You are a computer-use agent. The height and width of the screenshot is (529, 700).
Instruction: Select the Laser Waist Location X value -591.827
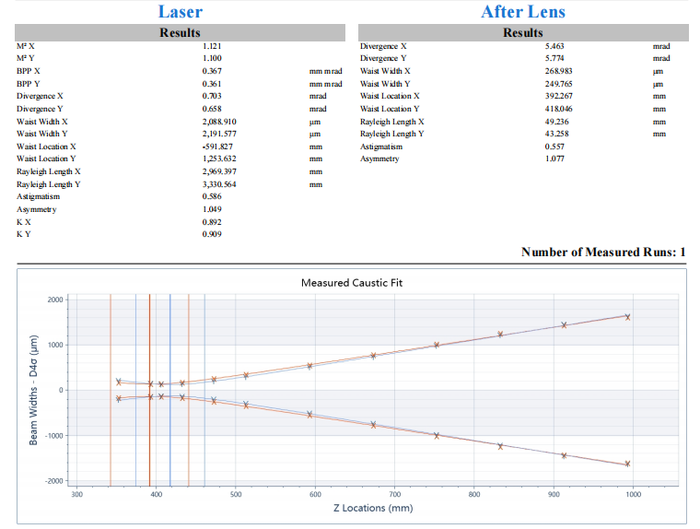pos(218,147)
